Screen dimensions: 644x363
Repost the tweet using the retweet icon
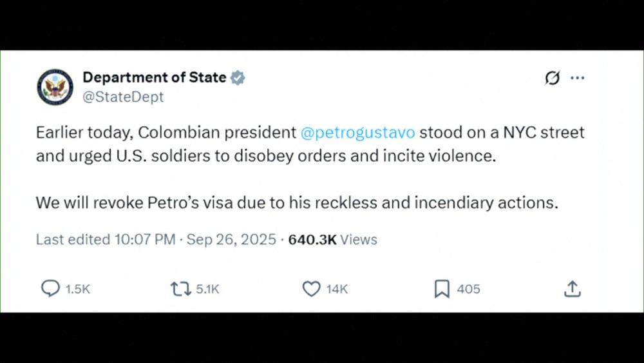pos(180,289)
